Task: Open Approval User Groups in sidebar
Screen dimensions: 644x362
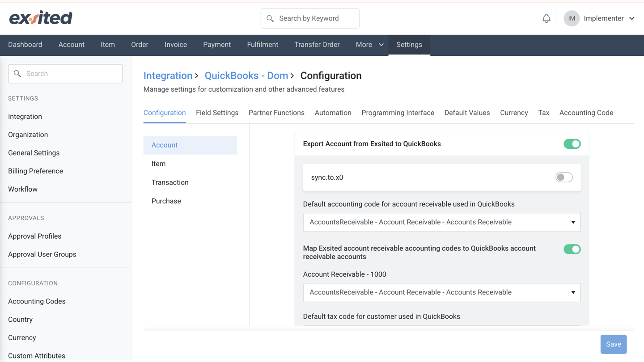Action: pos(42,254)
